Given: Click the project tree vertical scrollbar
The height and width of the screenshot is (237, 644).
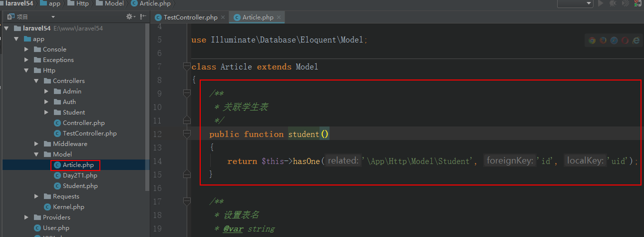Looking at the screenshot, I should click(147, 100).
